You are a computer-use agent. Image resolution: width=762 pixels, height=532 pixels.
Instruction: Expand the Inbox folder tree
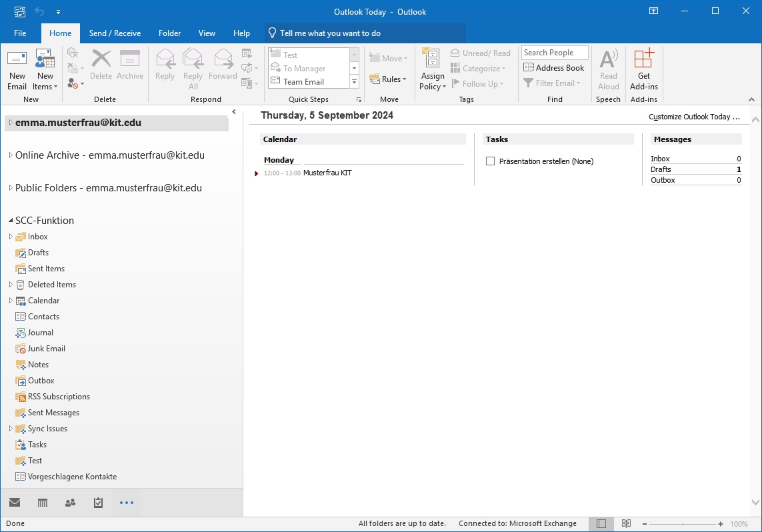pos(11,237)
